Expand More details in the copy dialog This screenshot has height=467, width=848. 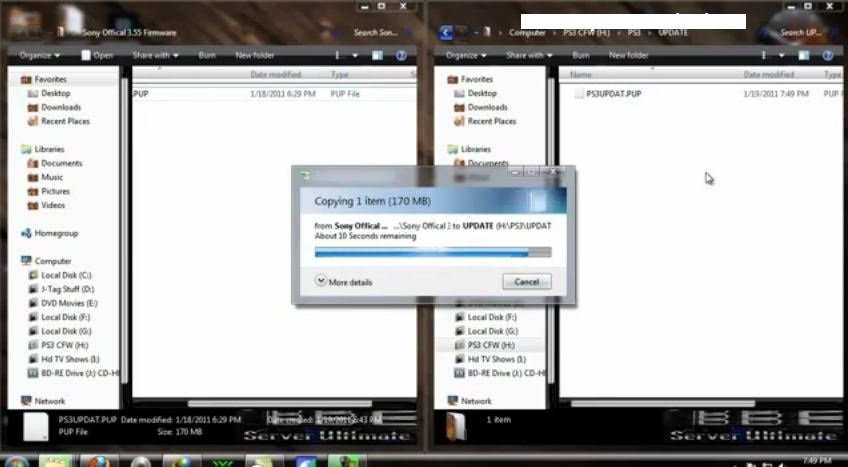coord(344,282)
